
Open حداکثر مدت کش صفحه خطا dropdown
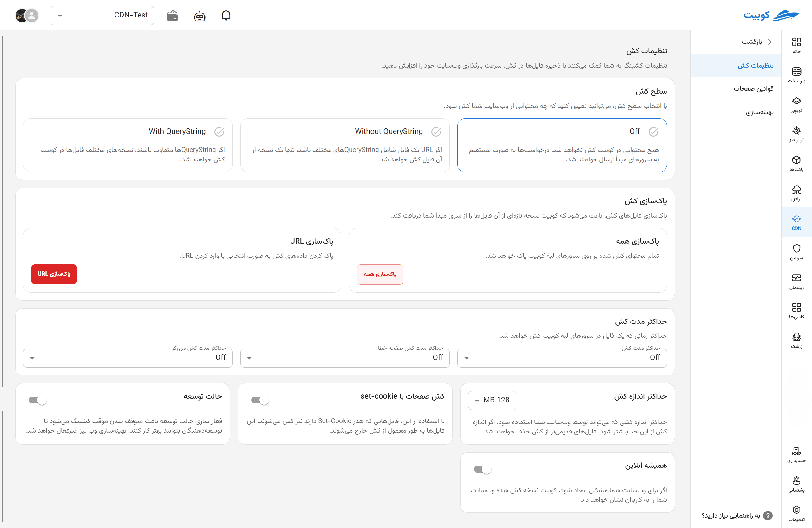[x=345, y=357]
